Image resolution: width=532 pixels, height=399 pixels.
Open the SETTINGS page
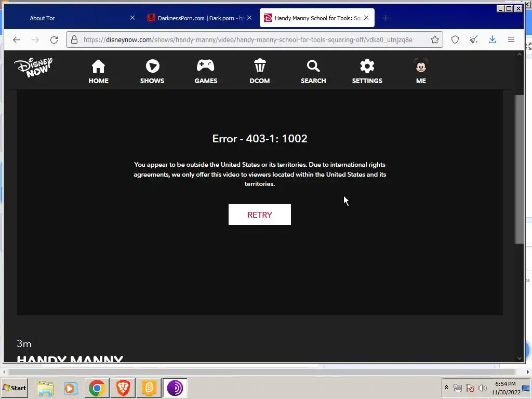[367, 72]
